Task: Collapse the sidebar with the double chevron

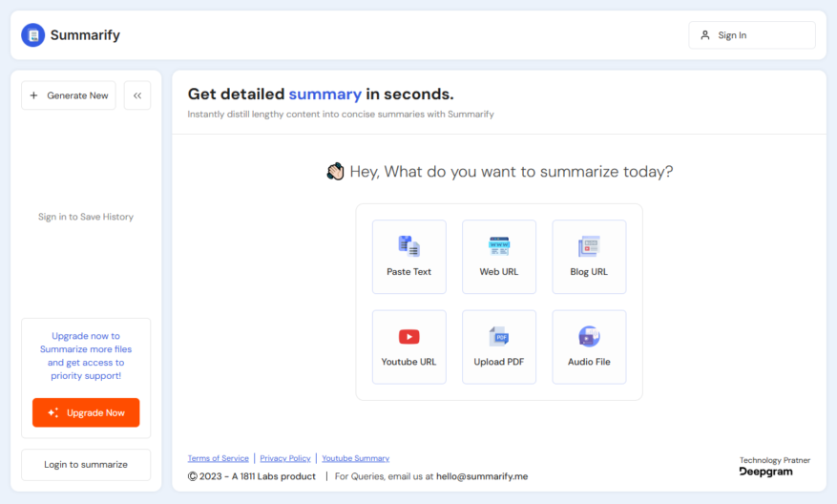Action: coord(137,95)
